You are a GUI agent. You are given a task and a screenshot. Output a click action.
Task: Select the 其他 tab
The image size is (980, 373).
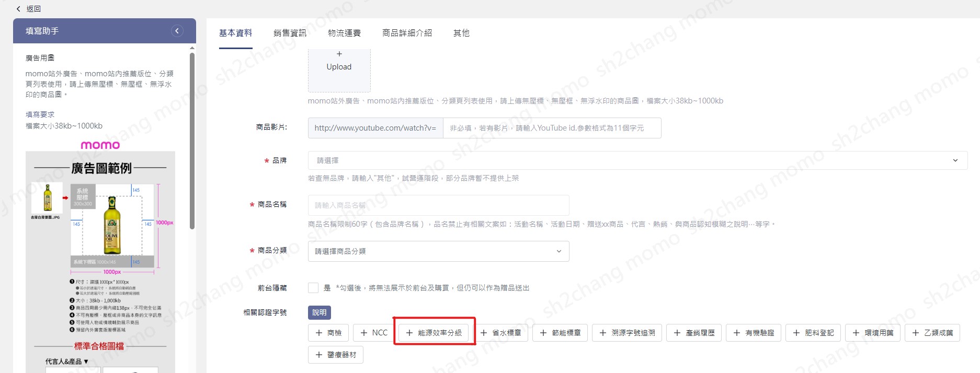461,33
